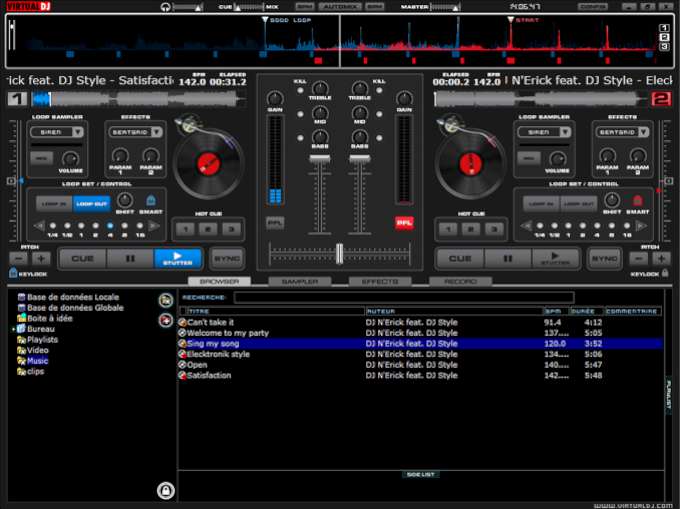Click the red circular icon beside the folder list
Image resolution: width=680 pixels, height=509 pixels.
pos(165,320)
